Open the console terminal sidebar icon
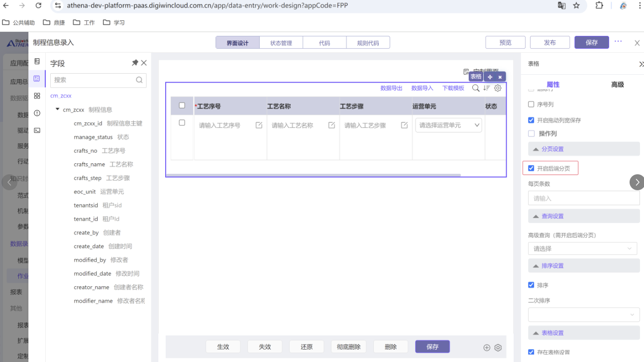This screenshot has height=362, width=644. tap(37, 130)
